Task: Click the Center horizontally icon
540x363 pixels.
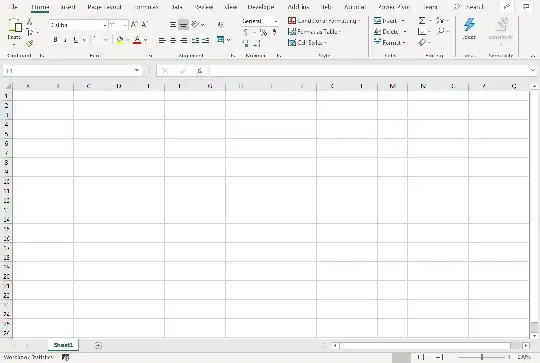Action: (173, 41)
